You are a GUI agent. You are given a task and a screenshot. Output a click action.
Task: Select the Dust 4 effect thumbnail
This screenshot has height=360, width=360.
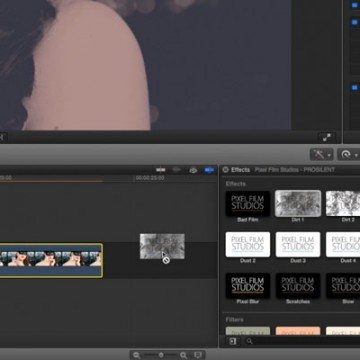click(343, 244)
